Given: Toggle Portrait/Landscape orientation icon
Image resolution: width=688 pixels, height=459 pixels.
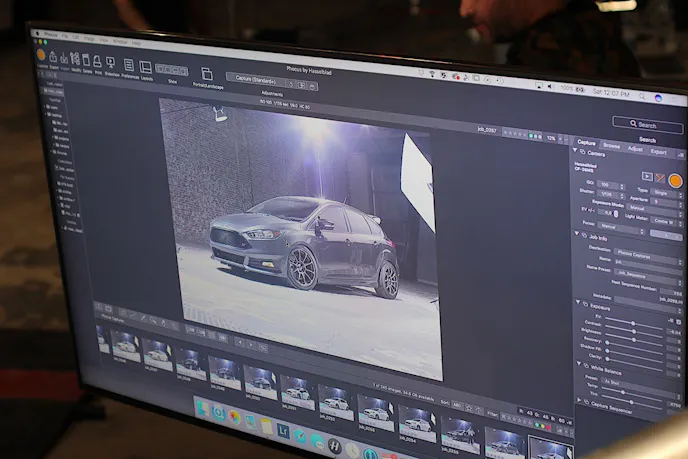Looking at the screenshot, I should tap(207, 74).
